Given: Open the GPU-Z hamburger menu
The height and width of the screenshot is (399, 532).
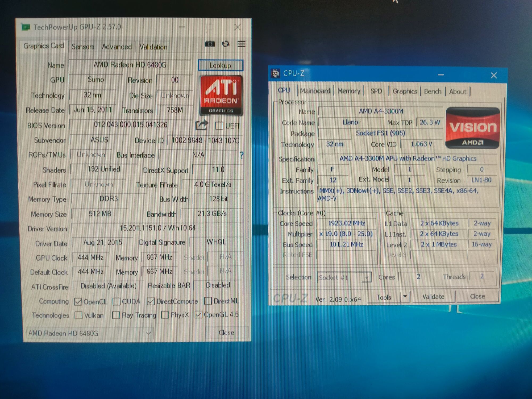Looking at the screenshot, I should tap(241, 44).
